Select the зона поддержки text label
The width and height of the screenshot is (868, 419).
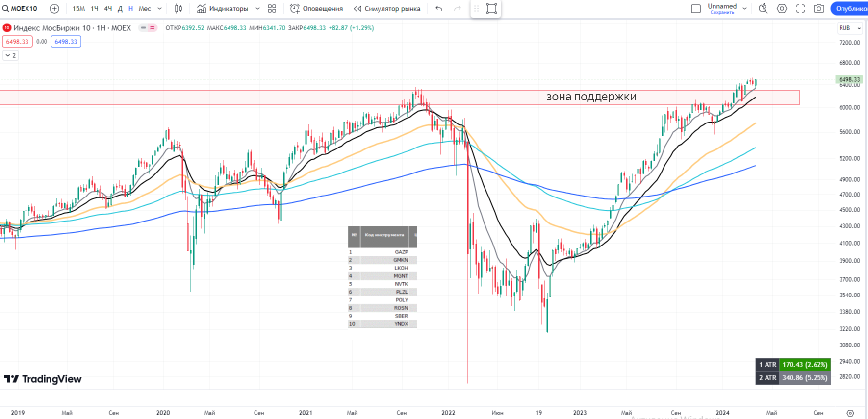click(x=591, y=97)
